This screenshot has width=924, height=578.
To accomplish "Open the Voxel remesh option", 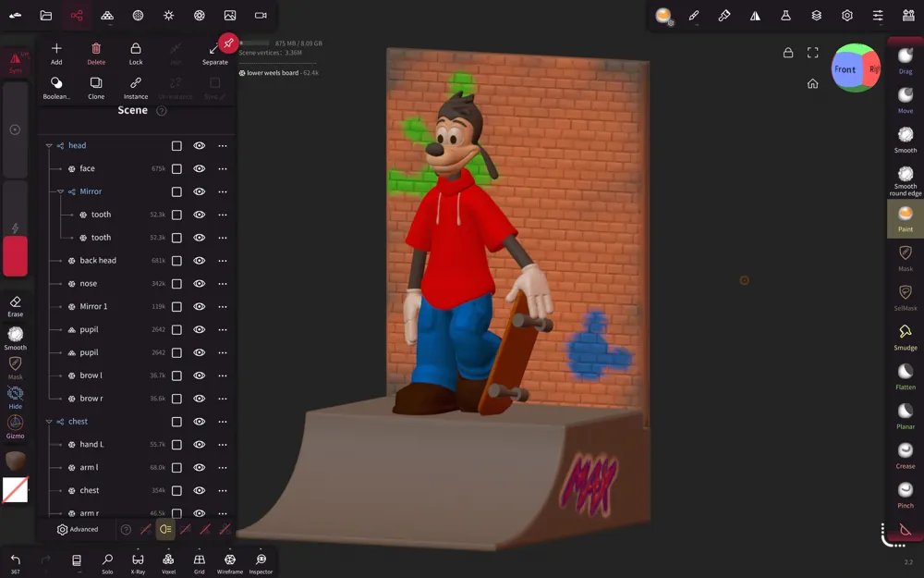I will [x=168, y=563].
